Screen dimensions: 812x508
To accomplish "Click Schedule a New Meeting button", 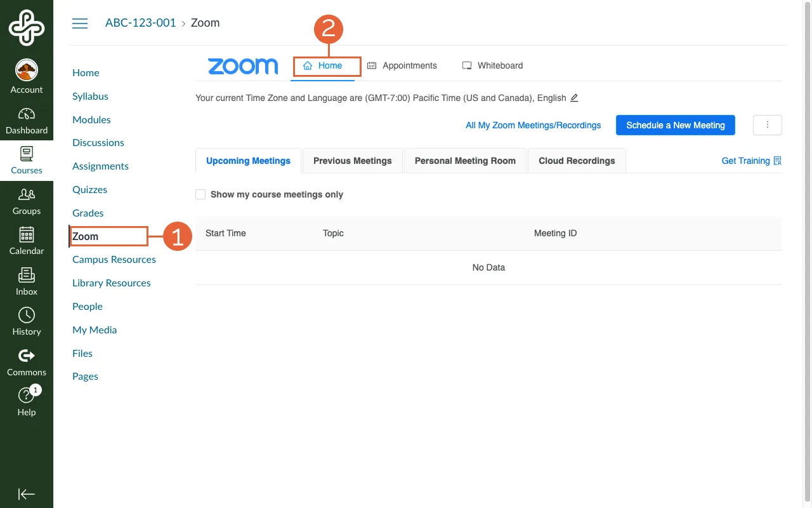I will click(x=676, y=125).
